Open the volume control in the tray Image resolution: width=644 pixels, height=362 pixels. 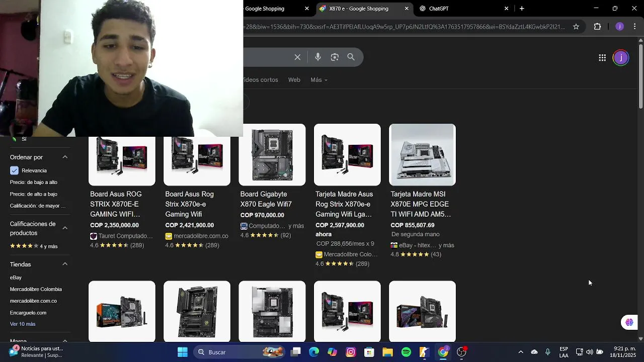click(x=589, y=352)
